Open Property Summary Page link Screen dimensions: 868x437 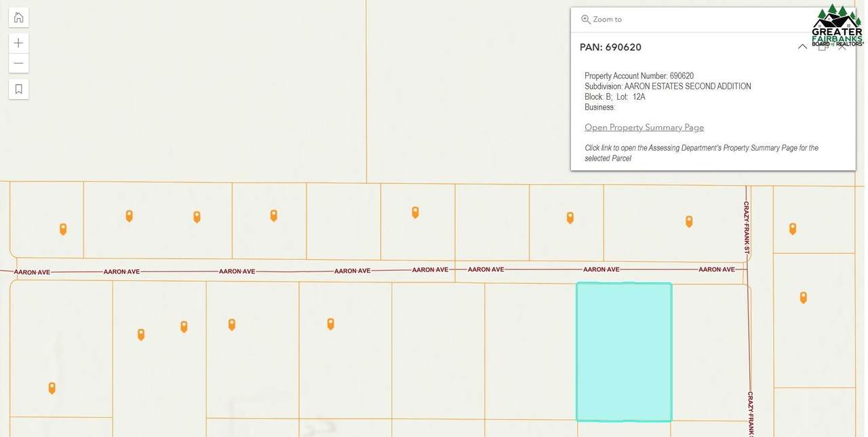coord(644,128)
